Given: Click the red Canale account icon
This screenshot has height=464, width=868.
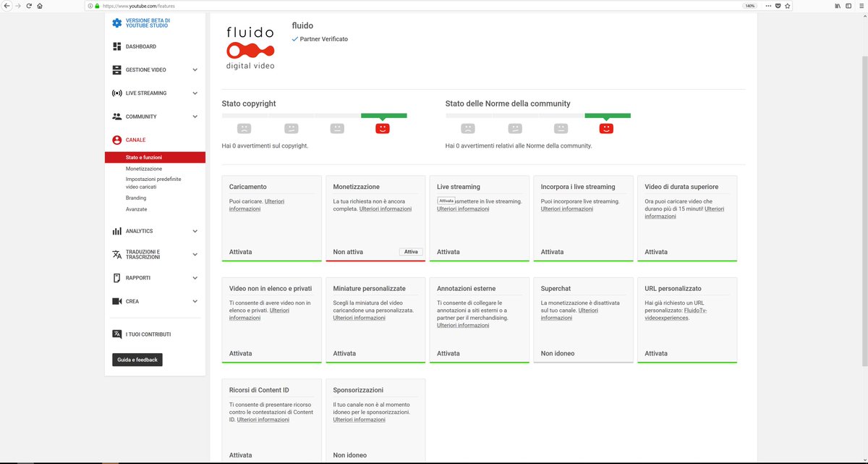Looking at the screenshot, I should pyautogui.click(x=116, y=140).
